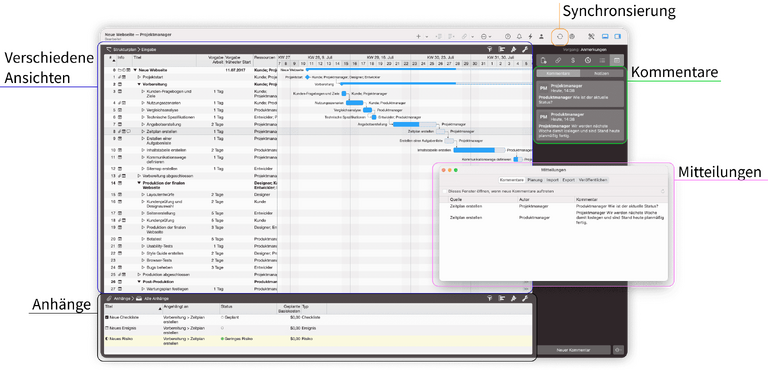
Task: Click the Gantt layout icon in the Strukturplan header
Action: [x=502, y=49]
